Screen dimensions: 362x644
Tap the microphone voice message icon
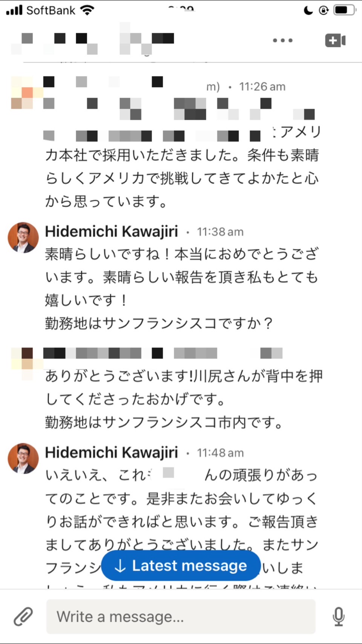click(338, 617)
